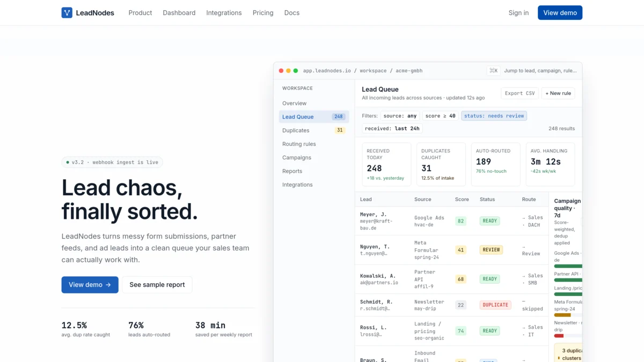Open Dashboard in the top navigation
The height and width of the screenshot is (362, 644).
[179, 13]
